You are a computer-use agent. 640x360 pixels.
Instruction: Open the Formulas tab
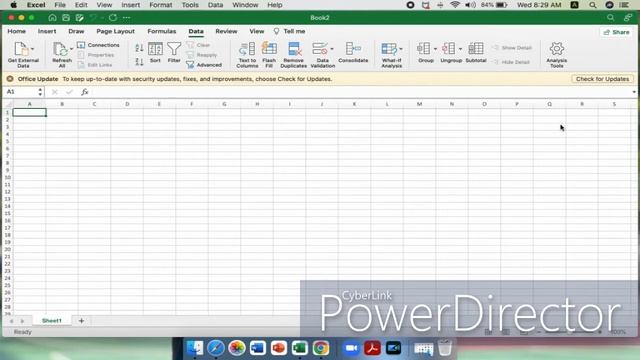point(162,31)
